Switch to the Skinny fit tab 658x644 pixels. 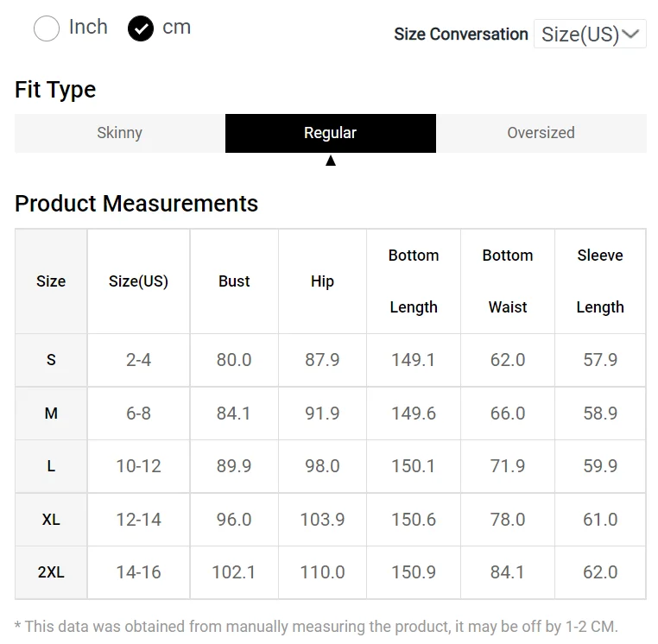(x=120, y=133)
